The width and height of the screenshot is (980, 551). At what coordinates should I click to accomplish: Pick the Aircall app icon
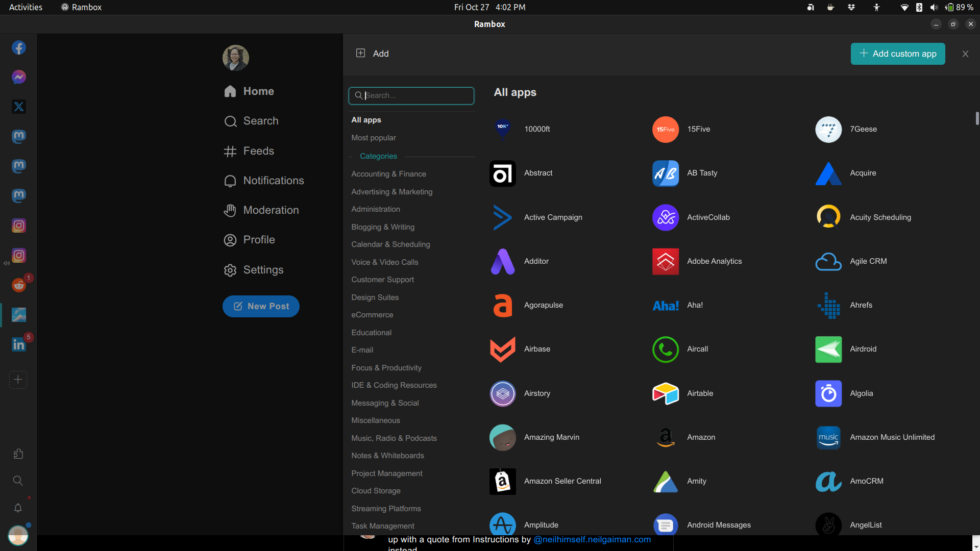(666, 349)
